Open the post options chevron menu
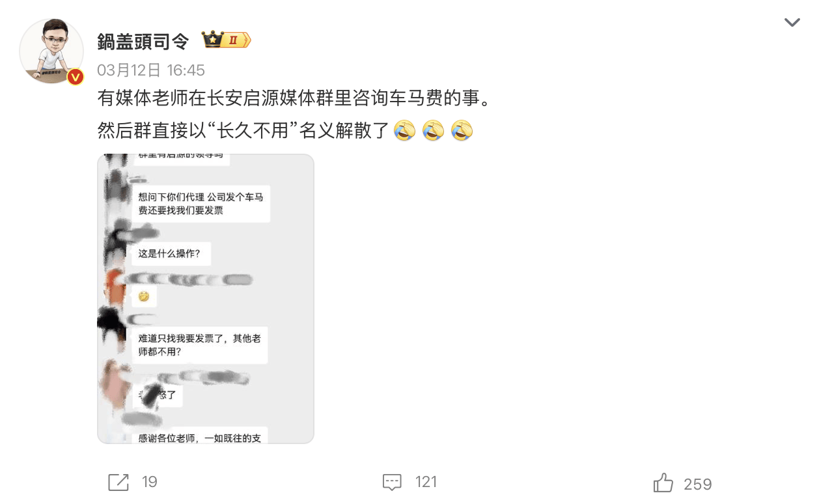 coord(792,23)
